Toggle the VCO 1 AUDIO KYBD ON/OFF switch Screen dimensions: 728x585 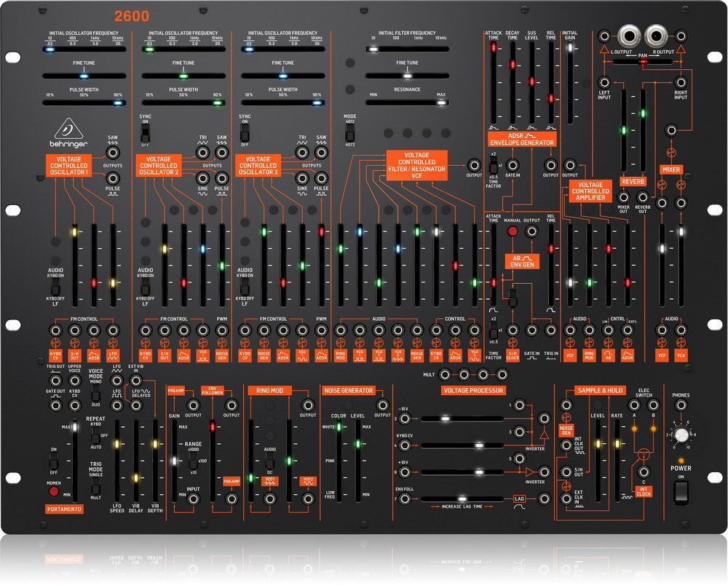[55, 287]
